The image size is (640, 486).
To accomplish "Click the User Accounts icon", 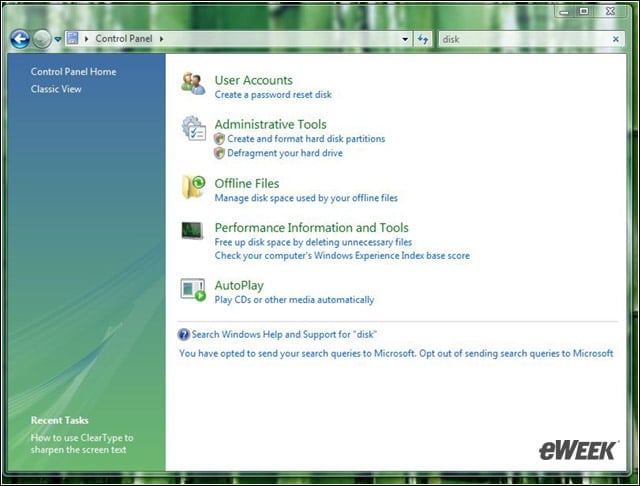I will pyautogui.click(x=193, y=84).
